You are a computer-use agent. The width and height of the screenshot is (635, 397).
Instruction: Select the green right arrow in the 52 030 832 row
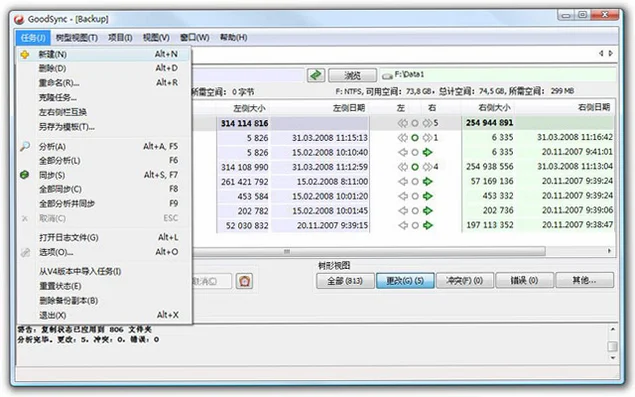pos(428,225)
